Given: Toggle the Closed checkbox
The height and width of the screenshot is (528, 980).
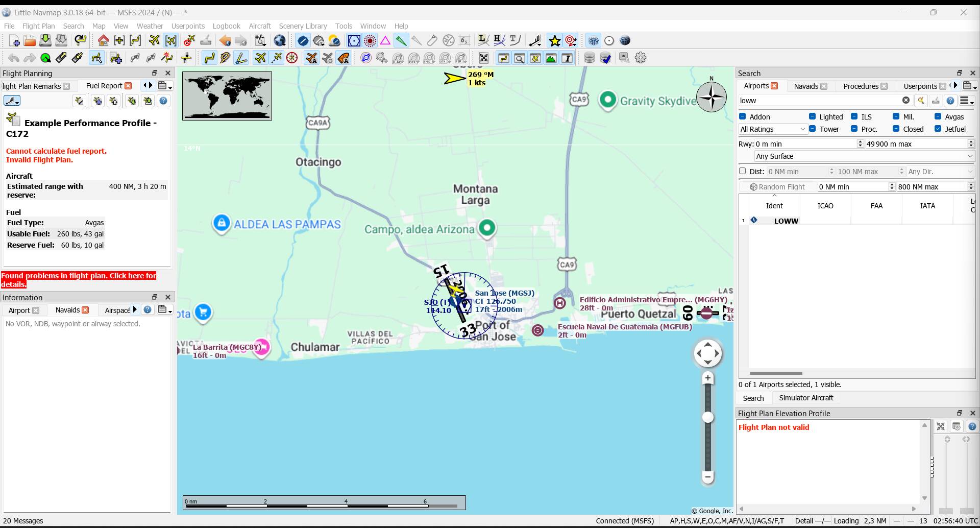Looking at the screenshot, I should [x=896, y=129].
